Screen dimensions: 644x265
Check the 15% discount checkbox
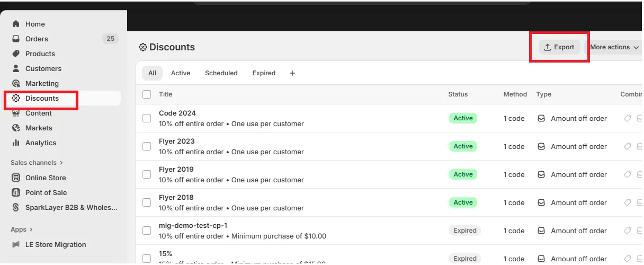[x=147, y=259]
